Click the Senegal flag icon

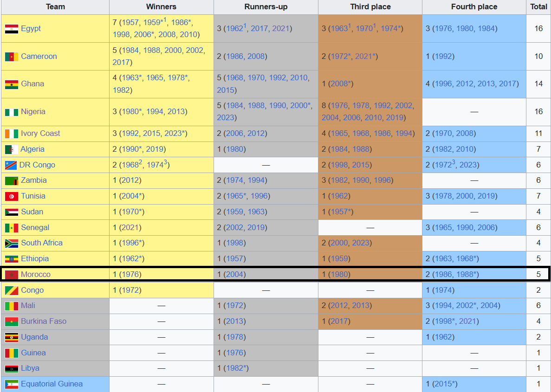12,228
